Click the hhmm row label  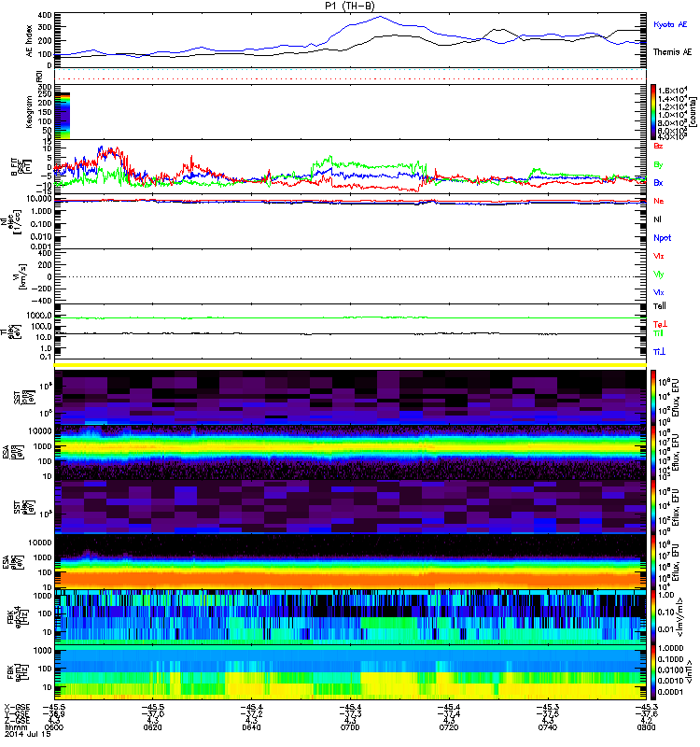point(16,727)
